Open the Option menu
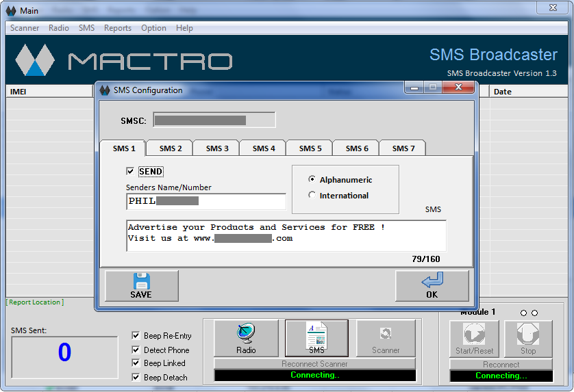 coord(153,28)
